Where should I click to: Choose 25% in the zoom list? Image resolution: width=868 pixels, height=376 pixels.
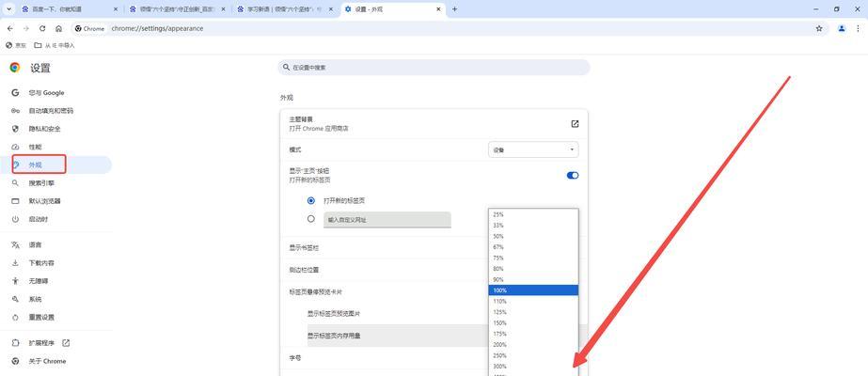533,214
